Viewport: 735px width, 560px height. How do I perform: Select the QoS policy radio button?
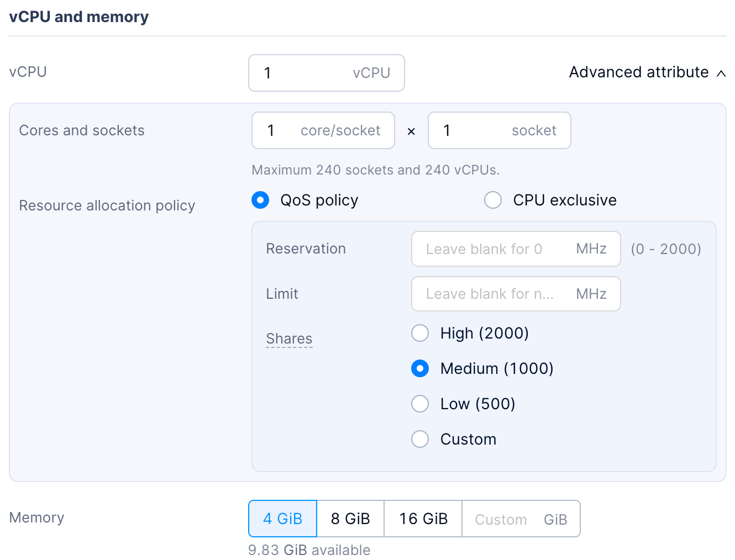click(x=260, y=200)
